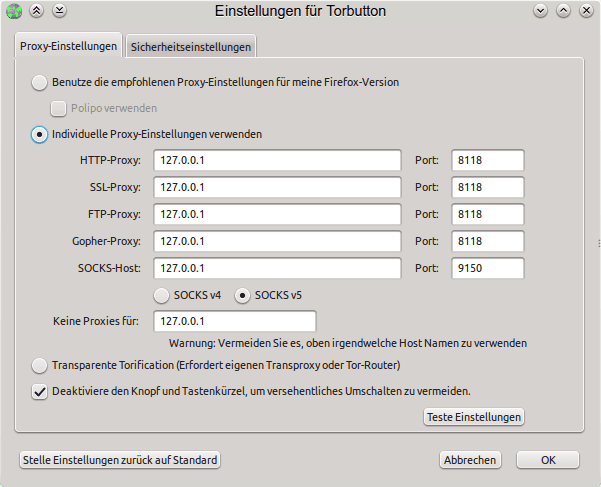The height and width of the screenshot is (487, 601).
Task: Click the SOCKS-Host: label
Action: pos(109,268)
